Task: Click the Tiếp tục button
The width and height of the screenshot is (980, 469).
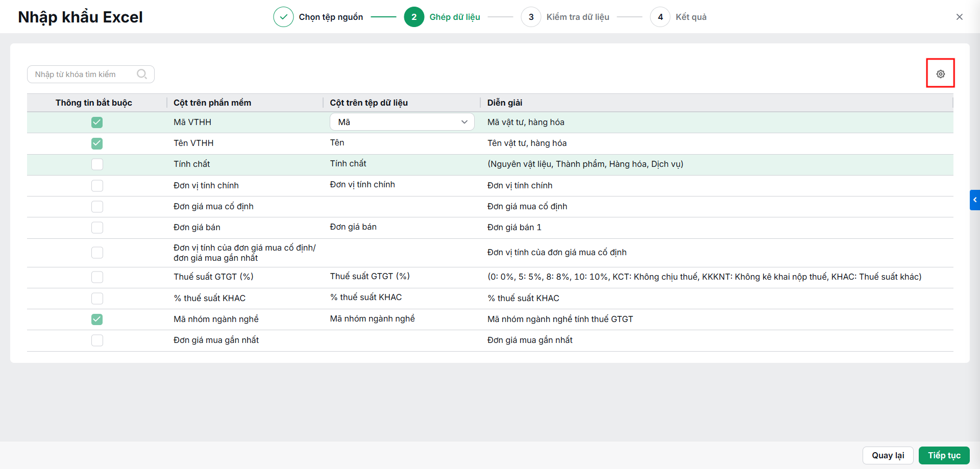Action: pyautogui.click(x=944, y=455)
